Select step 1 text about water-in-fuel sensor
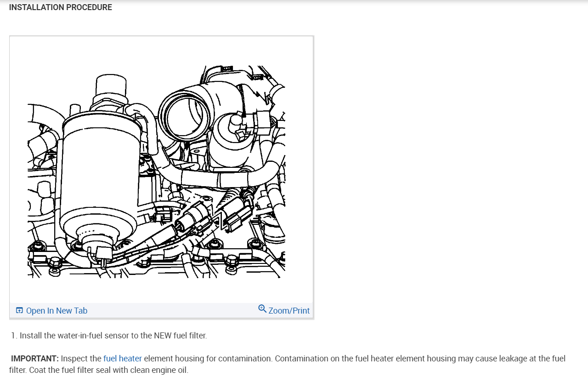Screen dimensions: 588x383 pos(109,335)
